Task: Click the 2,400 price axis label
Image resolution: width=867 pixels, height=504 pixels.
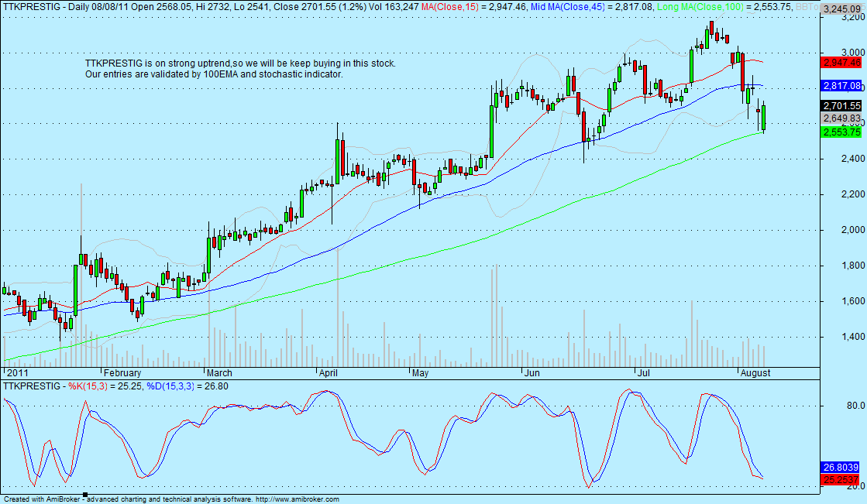Action: click(x=852, y=159)
